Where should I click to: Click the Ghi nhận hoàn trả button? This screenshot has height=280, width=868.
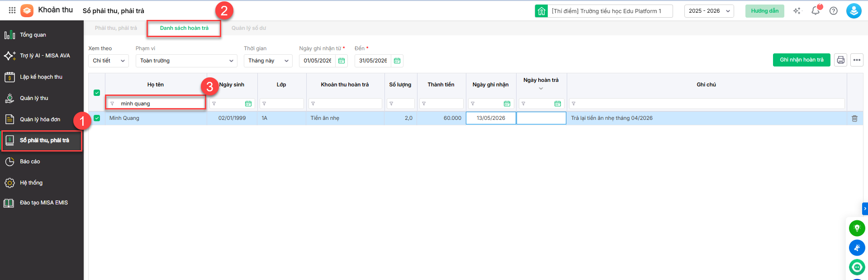click(802, 60)
